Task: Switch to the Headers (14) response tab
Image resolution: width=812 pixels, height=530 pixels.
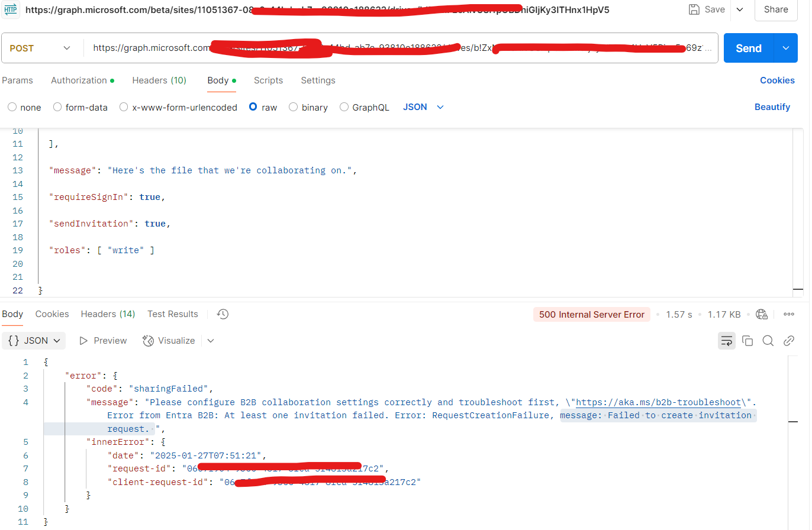Action: pyautogui.click(x=108, y=314)
